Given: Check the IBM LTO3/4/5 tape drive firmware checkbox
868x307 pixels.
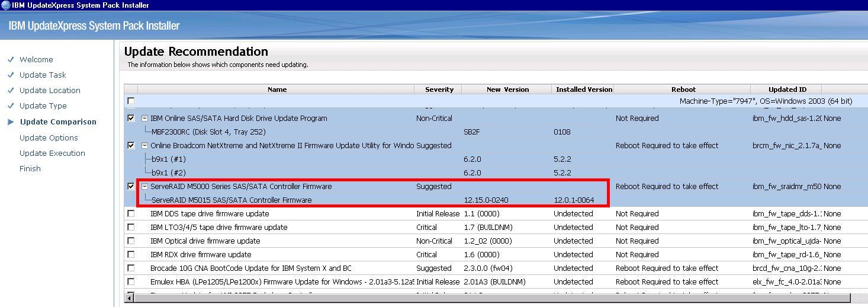Looking at the screenshot, I should (131, 227).
